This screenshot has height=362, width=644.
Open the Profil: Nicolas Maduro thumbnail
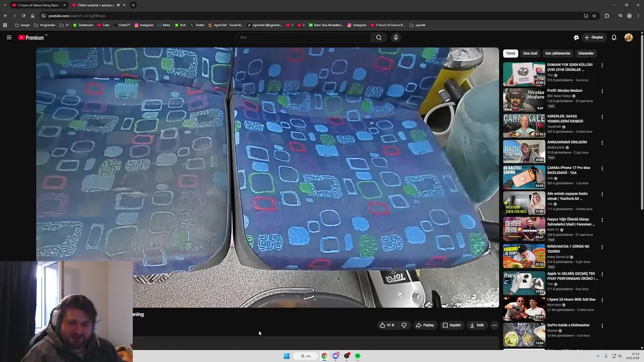(524, 100)
